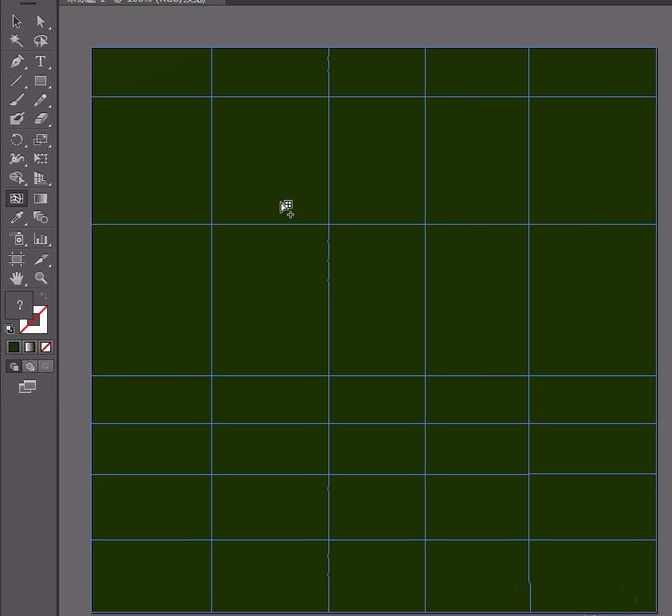Enable Draw Inside mode
672x616 pixels.
coord(46,367)
